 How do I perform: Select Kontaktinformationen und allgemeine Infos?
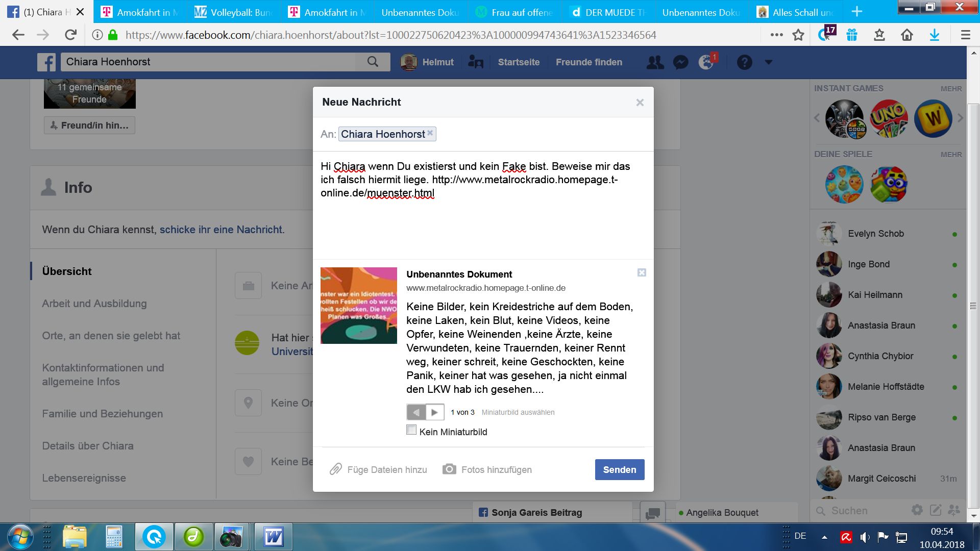[103, 374]
